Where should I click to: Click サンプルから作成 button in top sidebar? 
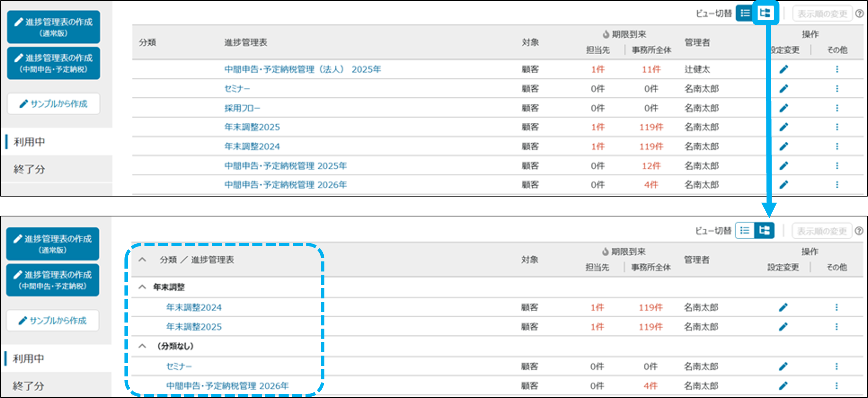click(54, 104)
